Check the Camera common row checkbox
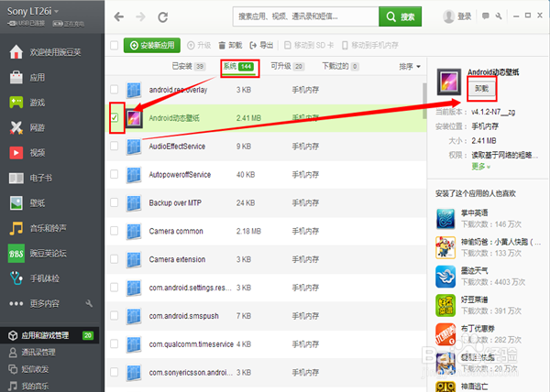The image size is (550, 392). [114, 231]
